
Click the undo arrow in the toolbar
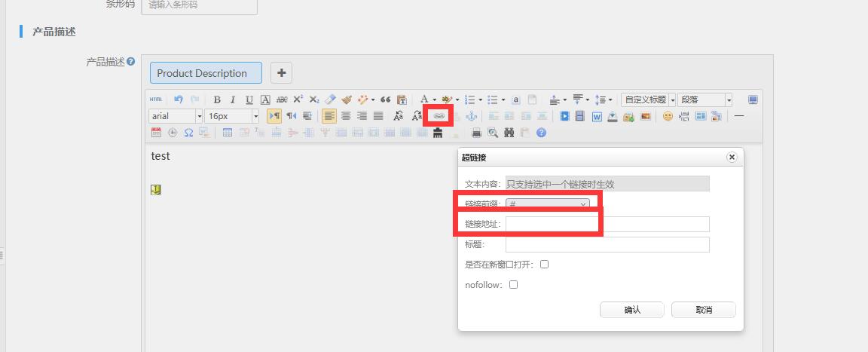point(179,99)
